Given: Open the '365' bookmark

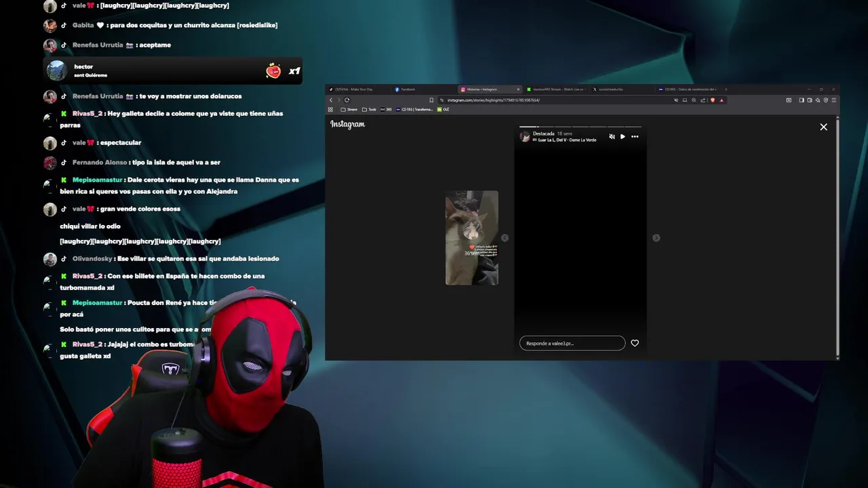Looking at the screenshot, I should [387, 109].
